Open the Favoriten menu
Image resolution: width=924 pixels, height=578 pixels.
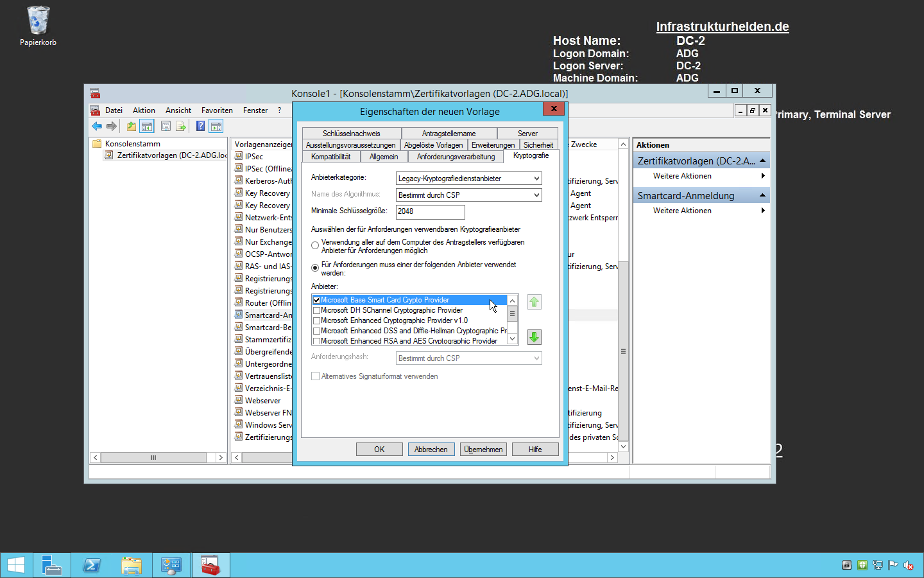(217, 110)
